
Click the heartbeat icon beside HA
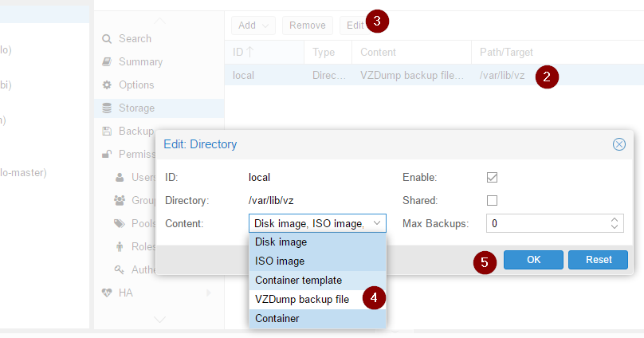[x=107, y=293]
